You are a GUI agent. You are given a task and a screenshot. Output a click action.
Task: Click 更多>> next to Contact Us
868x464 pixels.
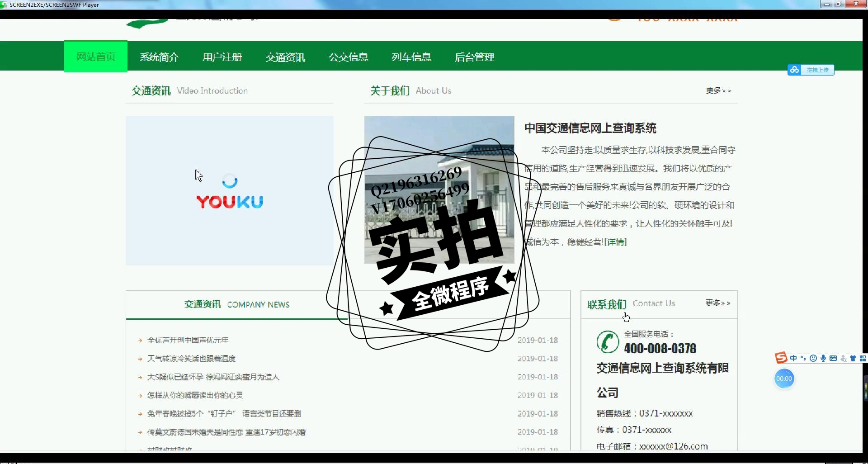click(x=718, y=303)
